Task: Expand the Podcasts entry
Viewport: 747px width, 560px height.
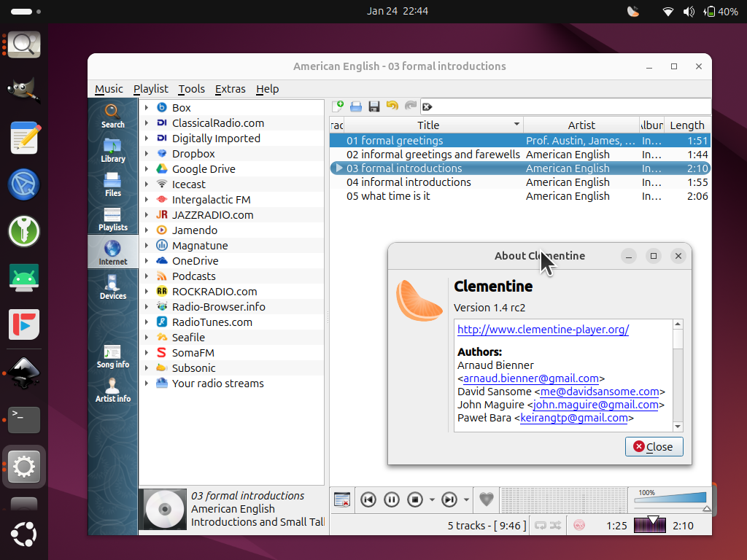Action: pos(146,276)
